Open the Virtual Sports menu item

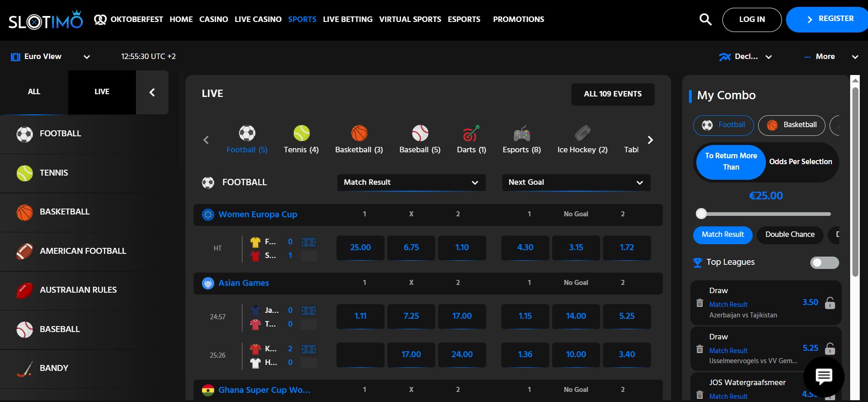(x=410, y=19)
